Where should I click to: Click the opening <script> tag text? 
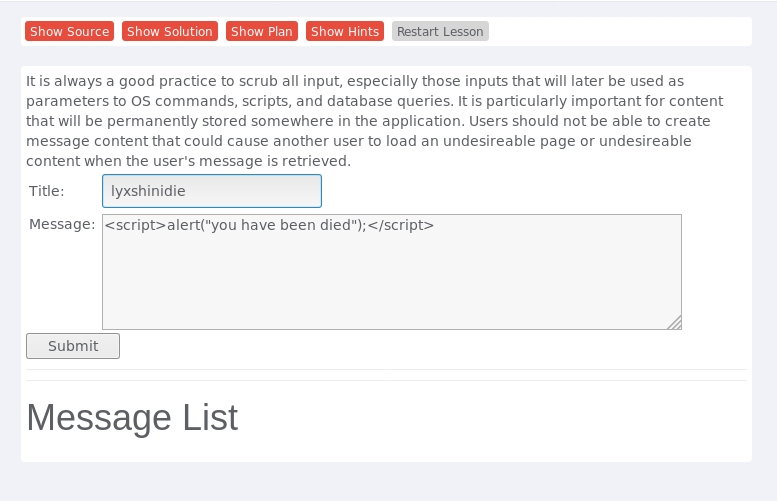tap(136, 225)
